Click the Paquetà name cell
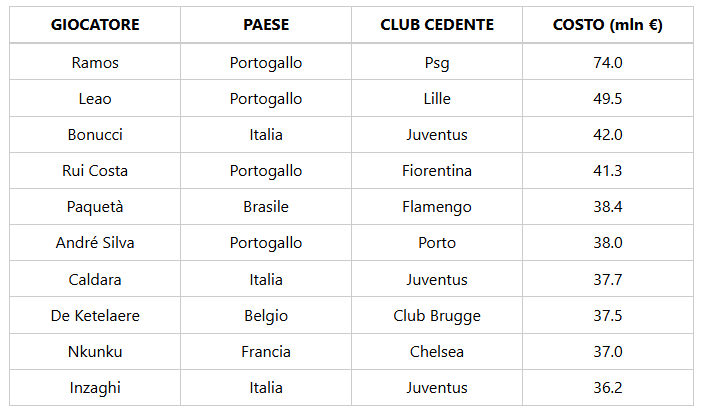Screen dimensions: 707x415 95,207
